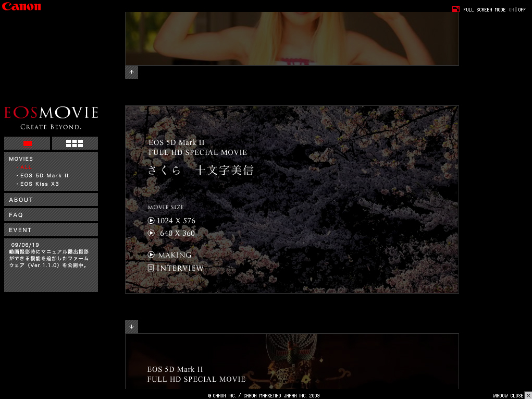Viewport: 532px width, 399px height.
Task: Select the filmstrip view icon
Action: 27,143
